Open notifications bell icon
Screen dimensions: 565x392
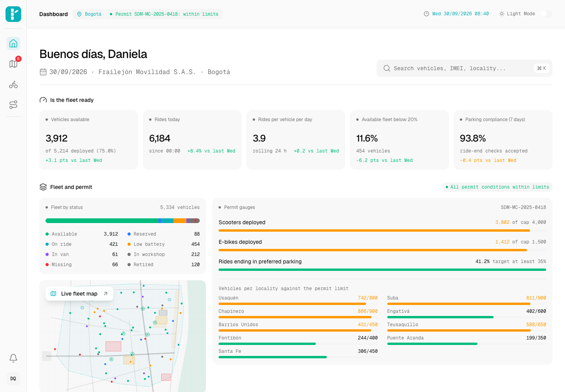tap(13, 358)
